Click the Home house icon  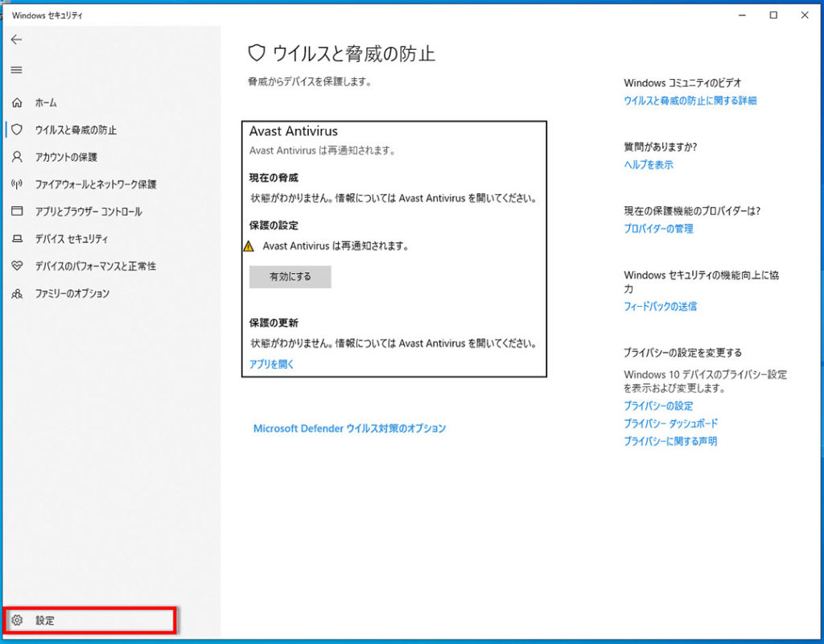click(17, 103)
